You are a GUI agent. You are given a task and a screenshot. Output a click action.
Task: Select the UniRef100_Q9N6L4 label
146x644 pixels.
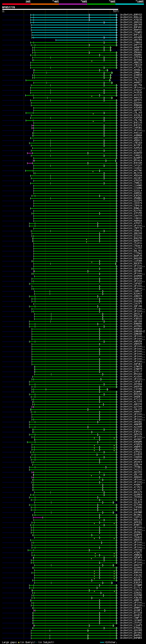[x=131, y=72]
